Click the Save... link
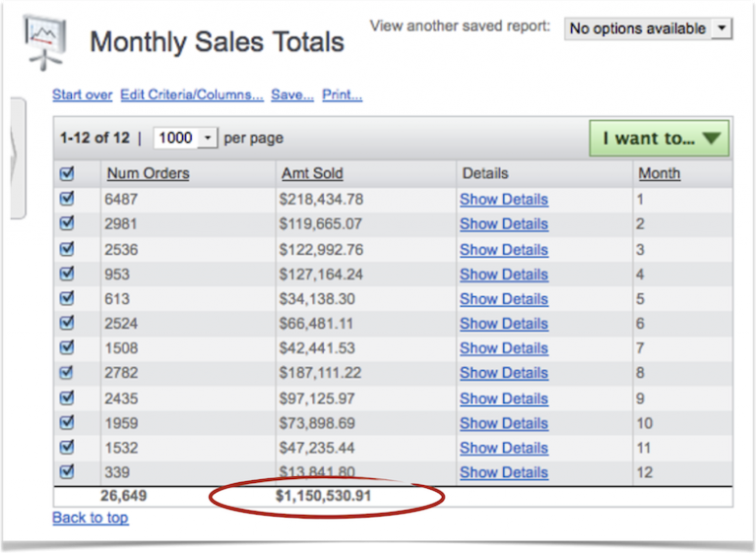 292,95
